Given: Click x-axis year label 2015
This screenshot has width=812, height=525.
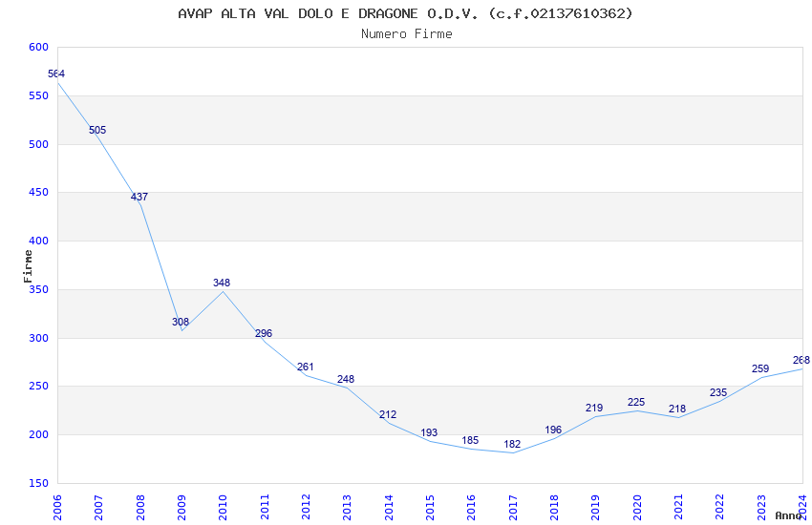Looking at the screenshot, I should tap(430, 508).
